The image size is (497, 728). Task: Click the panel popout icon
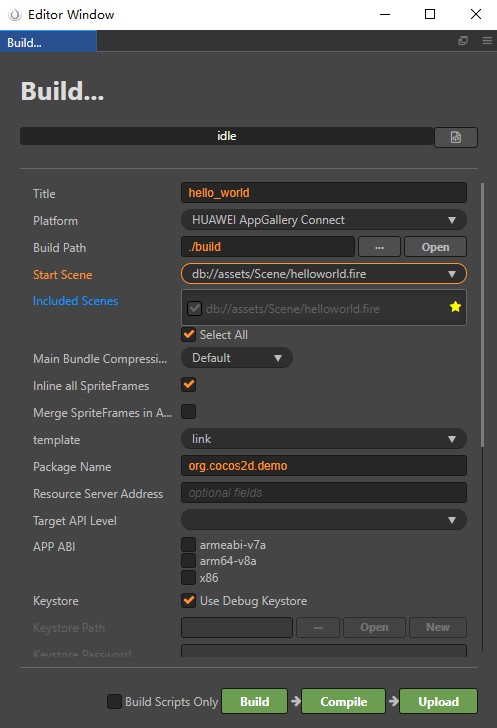tap(463, 41)
